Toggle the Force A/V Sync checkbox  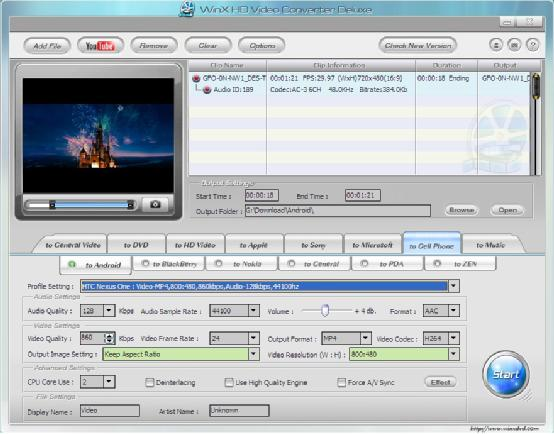341,382
